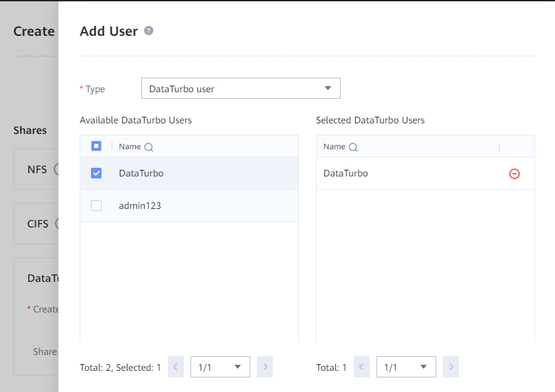Check the admin123 user checkbox

coord(96,206)
